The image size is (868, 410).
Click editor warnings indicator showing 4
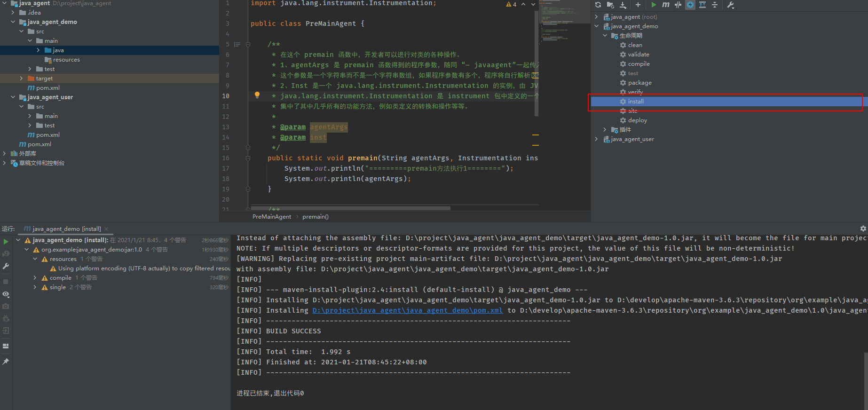pos(511,4)
